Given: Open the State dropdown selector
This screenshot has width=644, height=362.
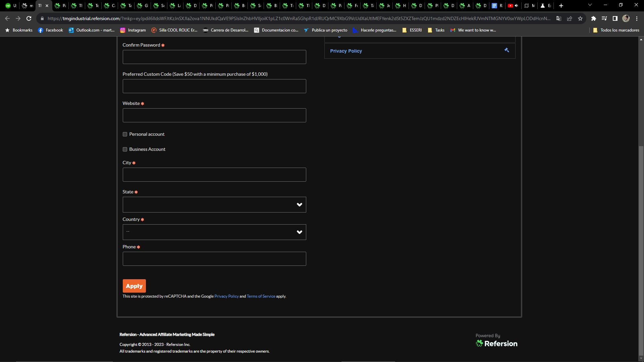Looking at the screenshot, I should [215, 204].
